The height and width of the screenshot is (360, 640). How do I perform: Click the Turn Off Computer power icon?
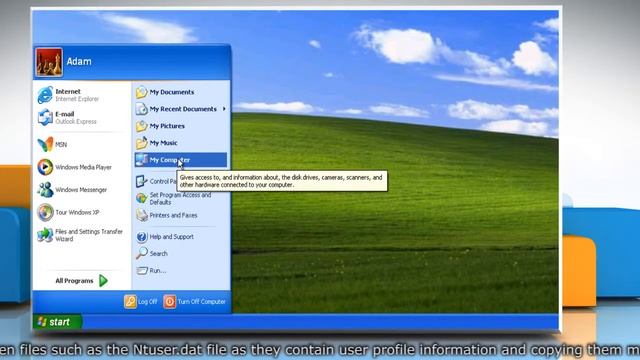pyautogui.click(x=169, y=302)
